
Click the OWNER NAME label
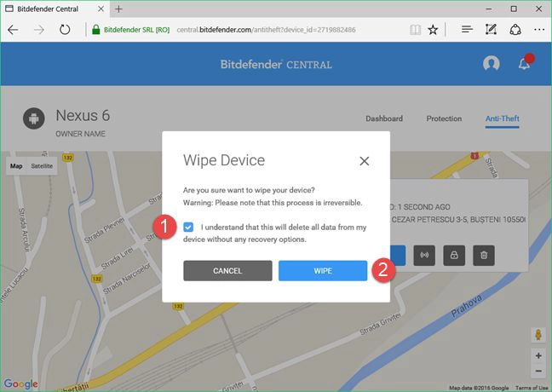[x=81, y=134]
